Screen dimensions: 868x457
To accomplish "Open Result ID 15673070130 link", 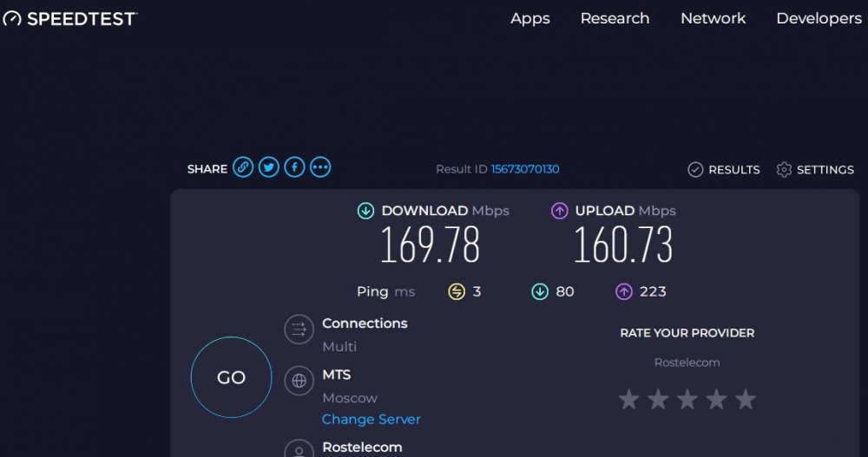I will [x=525, y=169].
